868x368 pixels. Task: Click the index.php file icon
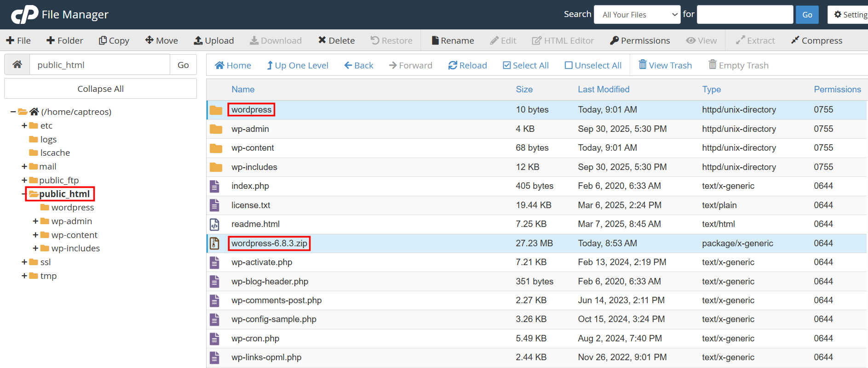click(214, 186)
